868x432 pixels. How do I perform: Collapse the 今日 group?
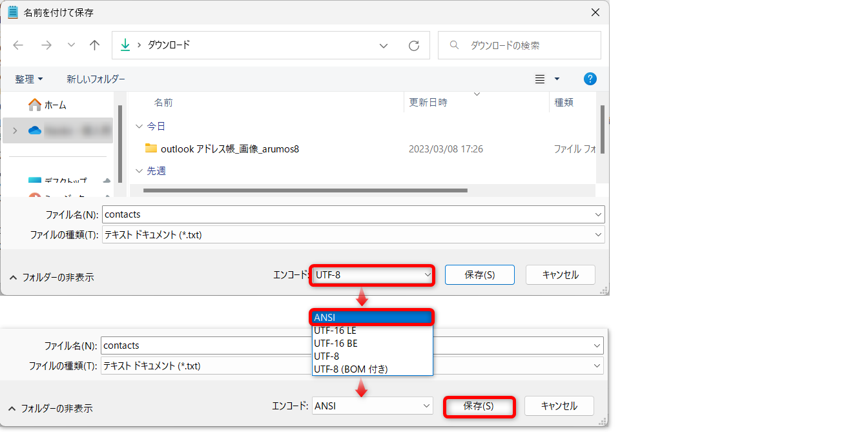[139, 126]
